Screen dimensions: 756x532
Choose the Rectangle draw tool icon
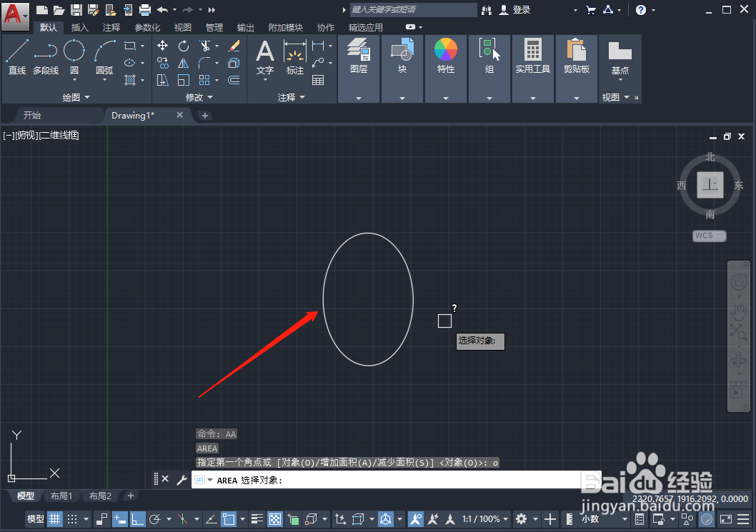(x=130, y=46)
